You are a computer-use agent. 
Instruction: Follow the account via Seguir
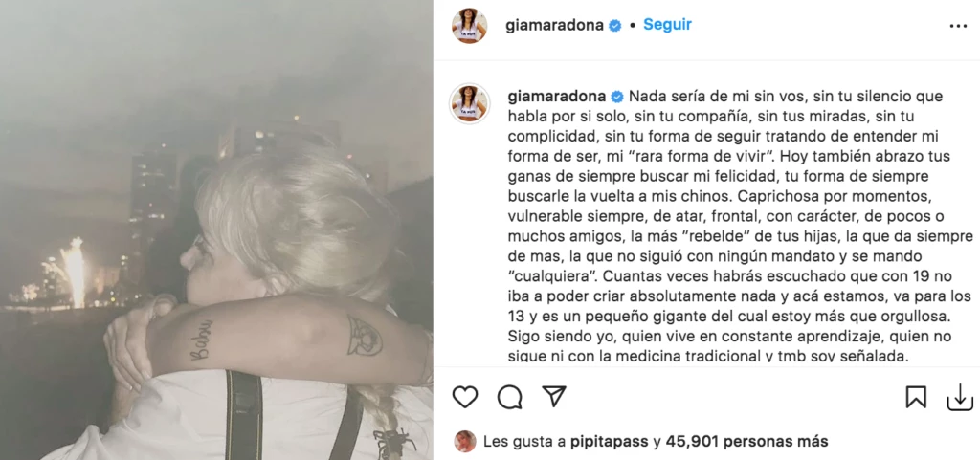click(x=667, y=25)
